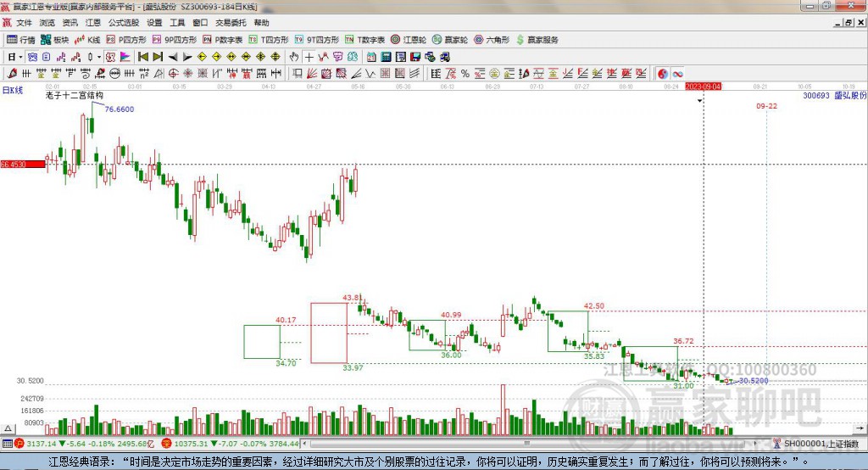Click the red 2023-09-04 date marker
The width and height of the screenshot is (868, 470).
point(704,87)
